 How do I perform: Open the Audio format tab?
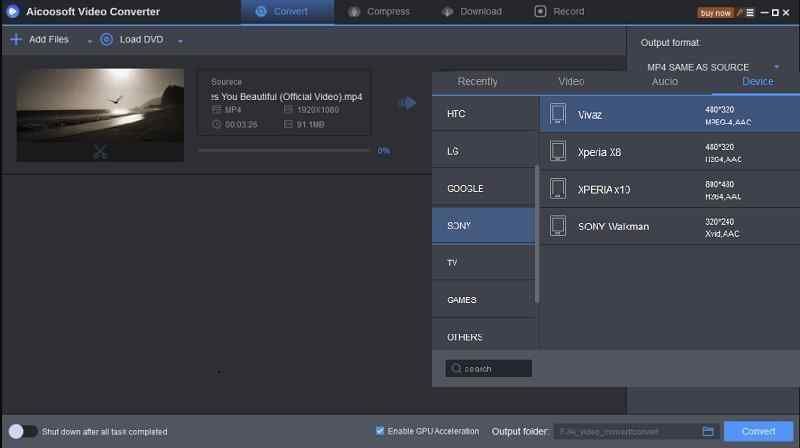coord(665,82)
